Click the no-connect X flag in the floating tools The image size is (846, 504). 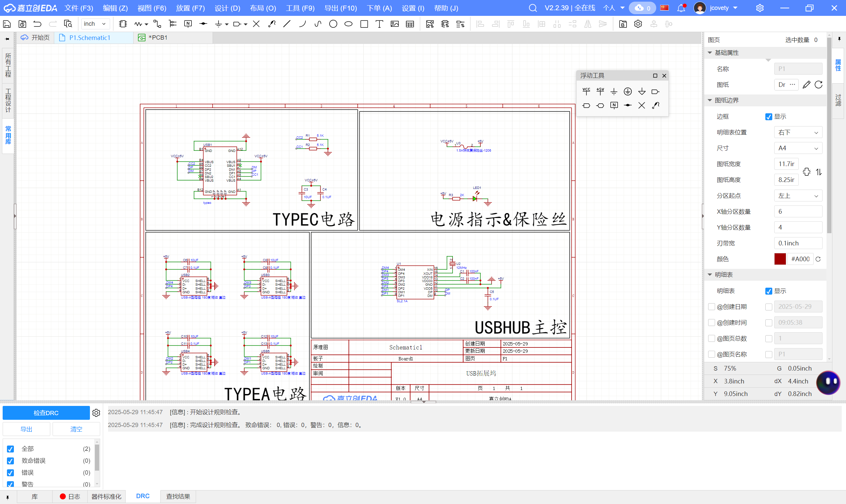(x=642, y=106)
